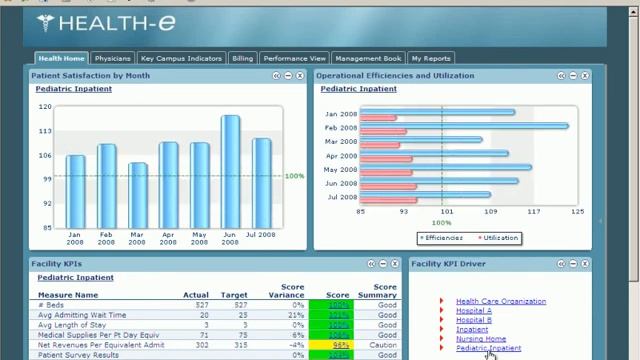The width and height of the screenshot is (640, 360).
Task: Close the Patient Satisfaction by Month panel
Action: tap(300, 76)
